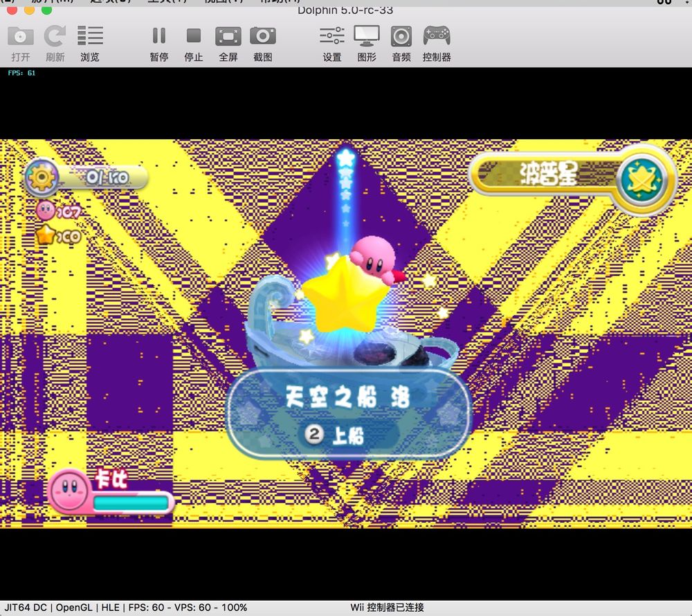Open Settings (设置) sliders icon
Image resolution: width=692 pixels, height=616 pixels.
pos(332,36)
